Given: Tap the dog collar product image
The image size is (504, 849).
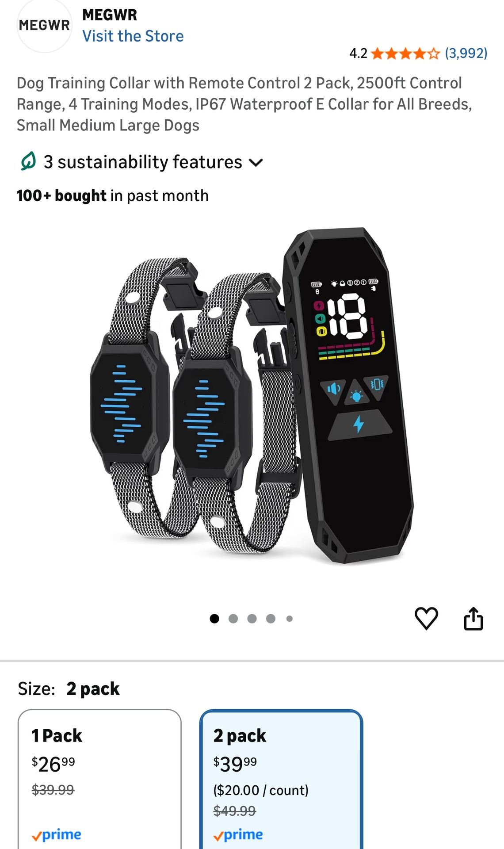Looking at the screenshot, I should tap(252, 396).
